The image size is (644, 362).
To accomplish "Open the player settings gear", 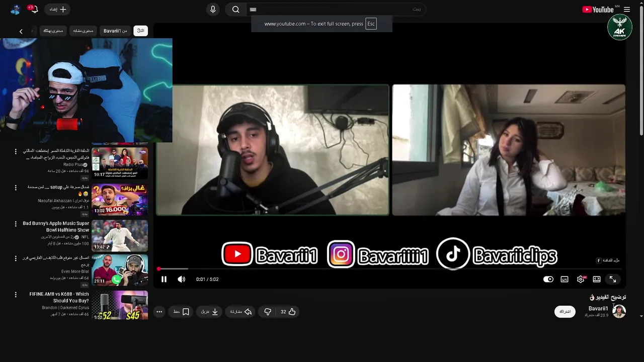I will (x=581, y=279).
